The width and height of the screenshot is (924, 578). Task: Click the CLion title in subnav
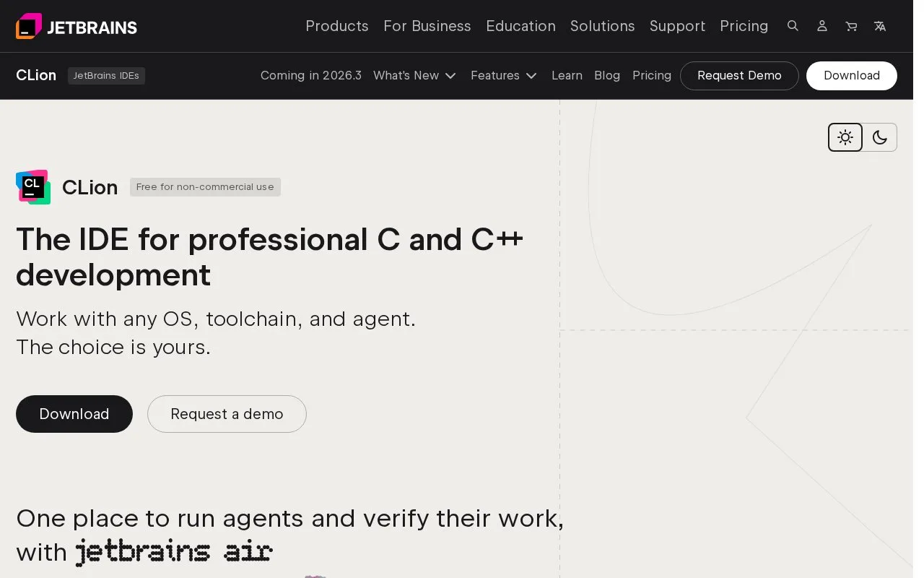36,75
